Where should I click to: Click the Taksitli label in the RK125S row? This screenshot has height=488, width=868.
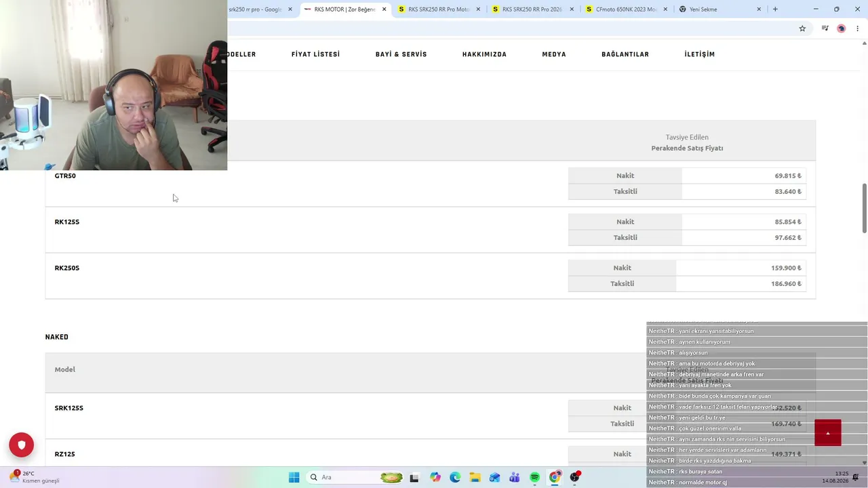coord(625,237)
